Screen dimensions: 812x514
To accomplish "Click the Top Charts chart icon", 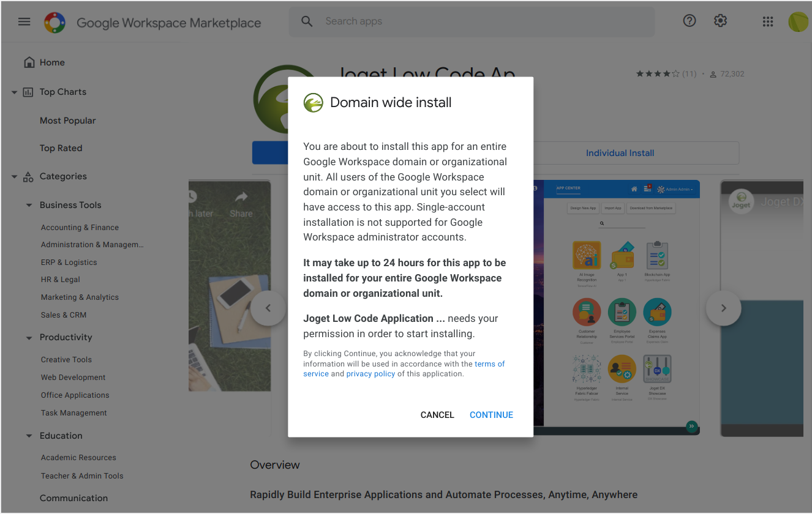I will 28,92.
